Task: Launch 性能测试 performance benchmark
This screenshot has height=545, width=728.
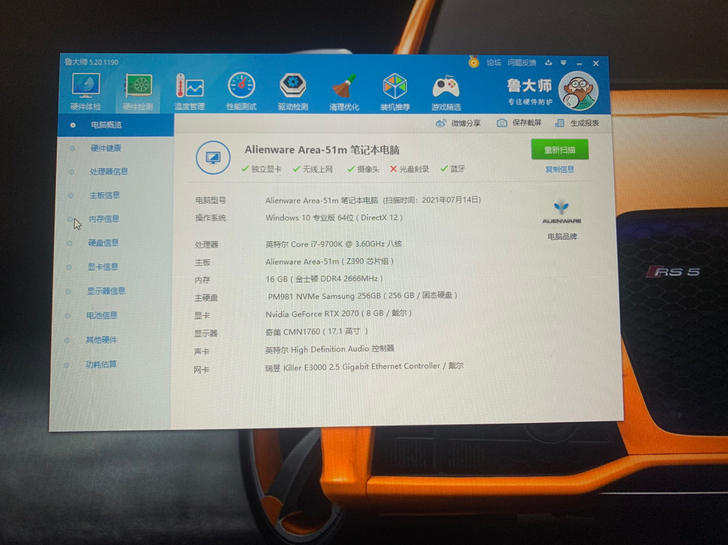Action: [x=241, y=90]
